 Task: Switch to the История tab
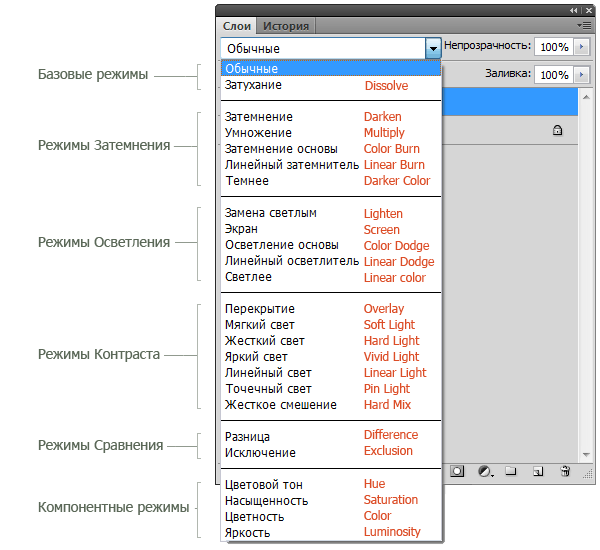pyautogui.click(x=286, y=26)
